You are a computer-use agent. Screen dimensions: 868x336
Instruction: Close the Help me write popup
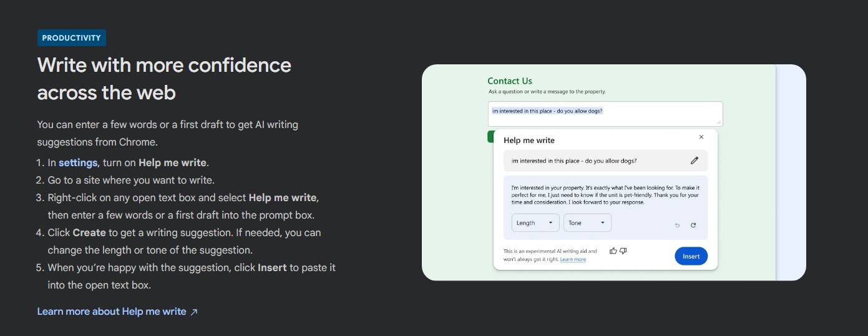pos(701,137)
